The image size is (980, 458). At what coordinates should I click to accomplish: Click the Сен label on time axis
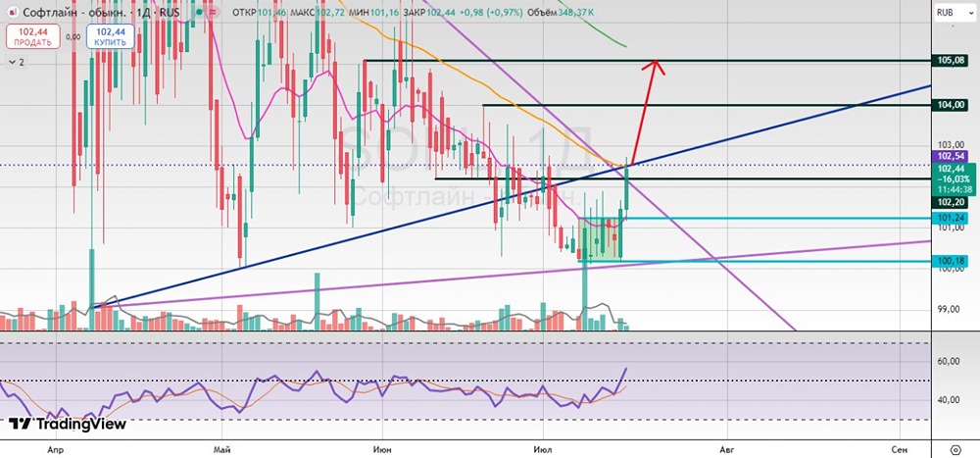click(x=900, y=449)
